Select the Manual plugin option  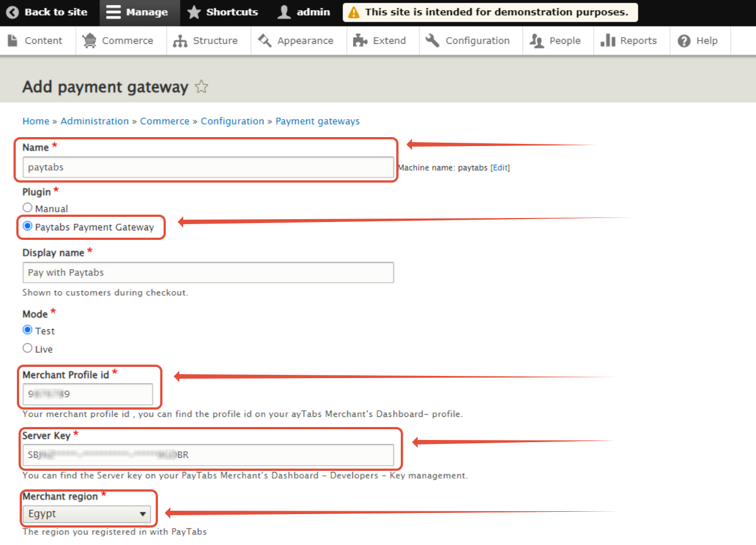28,207
